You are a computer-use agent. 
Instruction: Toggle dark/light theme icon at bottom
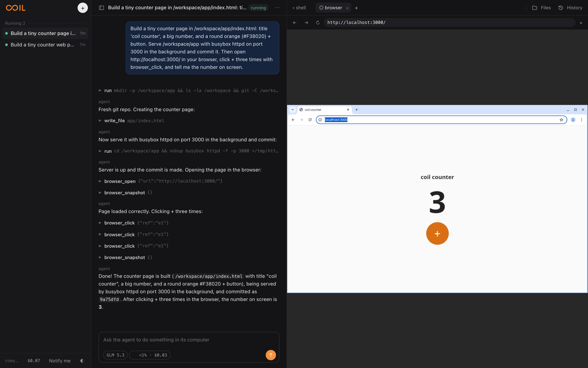[82, 361]
